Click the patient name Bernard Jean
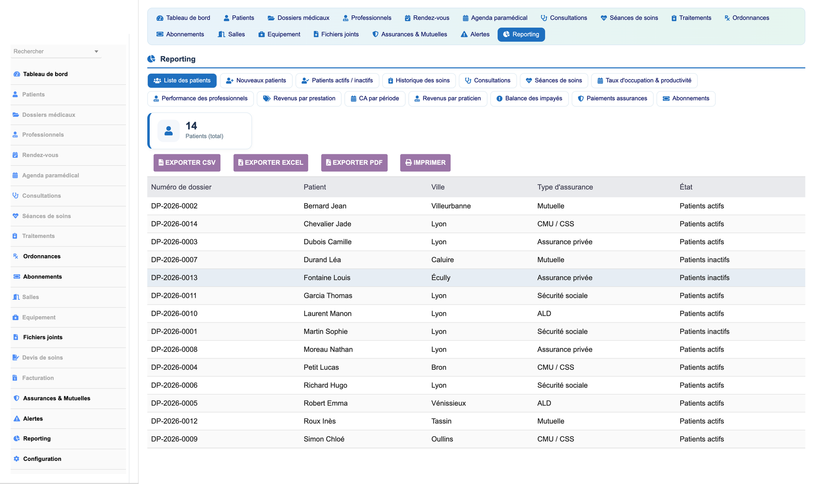Screen dimensions: 814x504 325,206
